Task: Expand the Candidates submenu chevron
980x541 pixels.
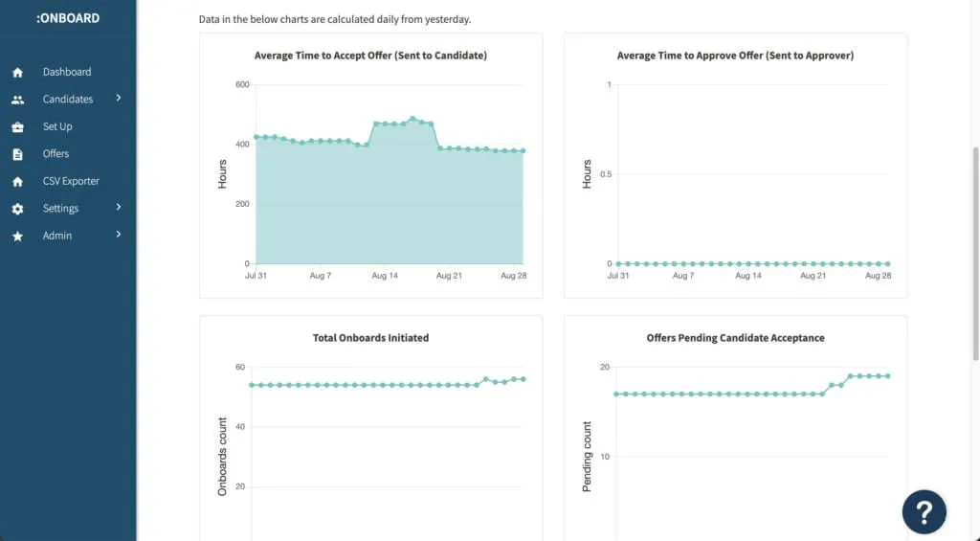Action: coord(119,98)
